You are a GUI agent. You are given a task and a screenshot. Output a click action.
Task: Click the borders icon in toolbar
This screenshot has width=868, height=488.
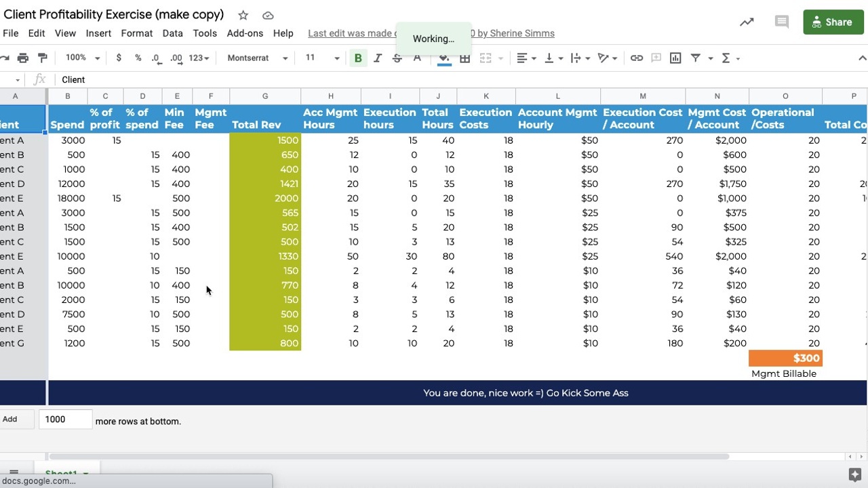click(465, 58)
